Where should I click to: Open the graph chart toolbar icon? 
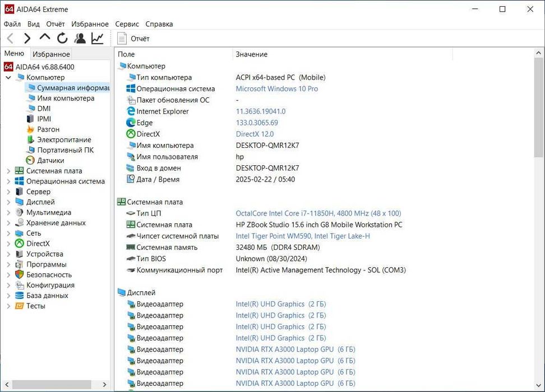point(98,38)
